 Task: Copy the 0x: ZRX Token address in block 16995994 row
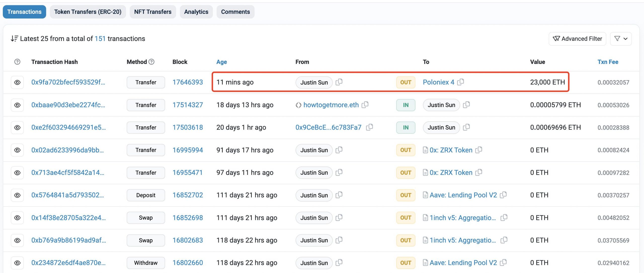click(x=479, y=150)
